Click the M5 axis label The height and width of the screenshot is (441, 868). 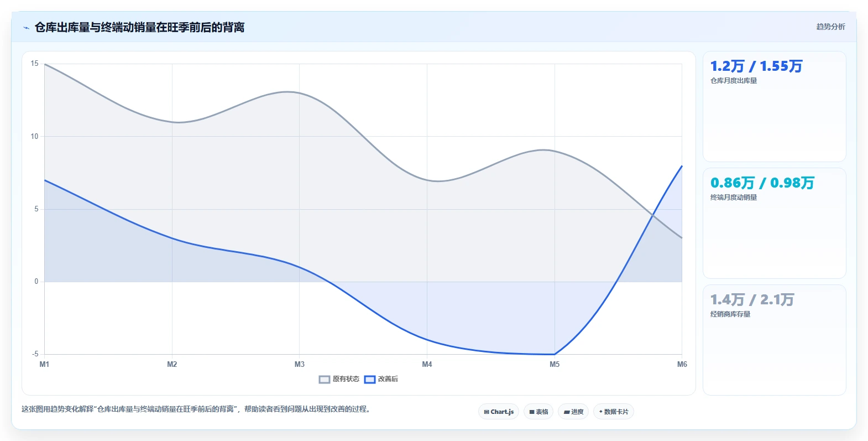click(555, 364)
